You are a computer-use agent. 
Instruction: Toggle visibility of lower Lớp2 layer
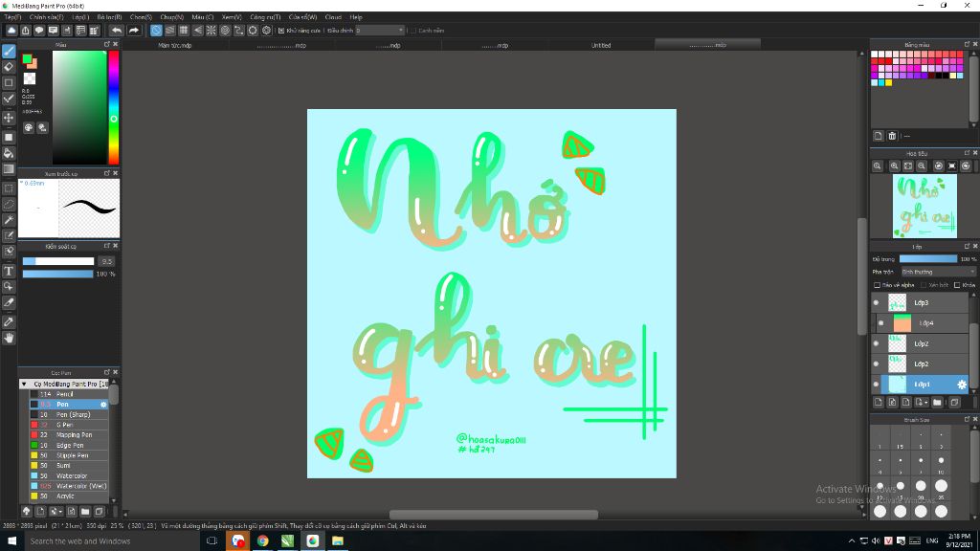(876, 364)
